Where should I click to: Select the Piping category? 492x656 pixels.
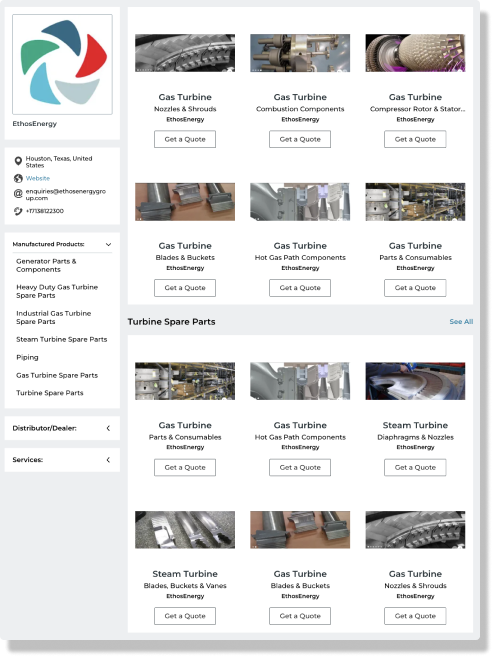pos(27,357)
